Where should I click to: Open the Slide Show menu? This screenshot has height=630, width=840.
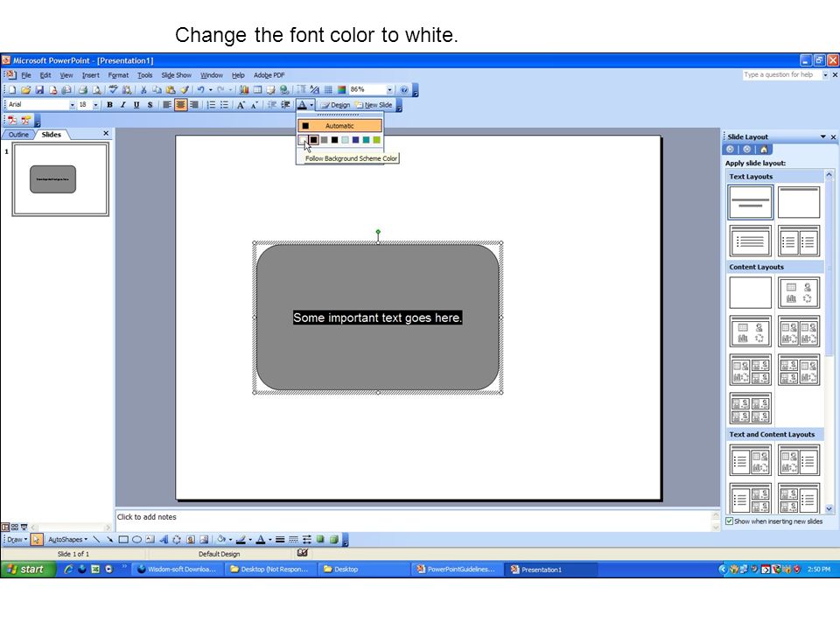pyautogui.click(x=176, y=75)
